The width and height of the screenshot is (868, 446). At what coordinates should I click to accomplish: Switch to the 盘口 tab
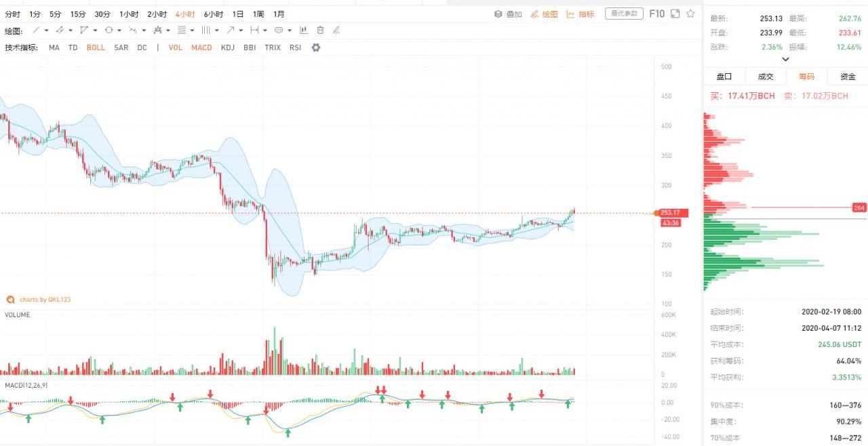724,77
